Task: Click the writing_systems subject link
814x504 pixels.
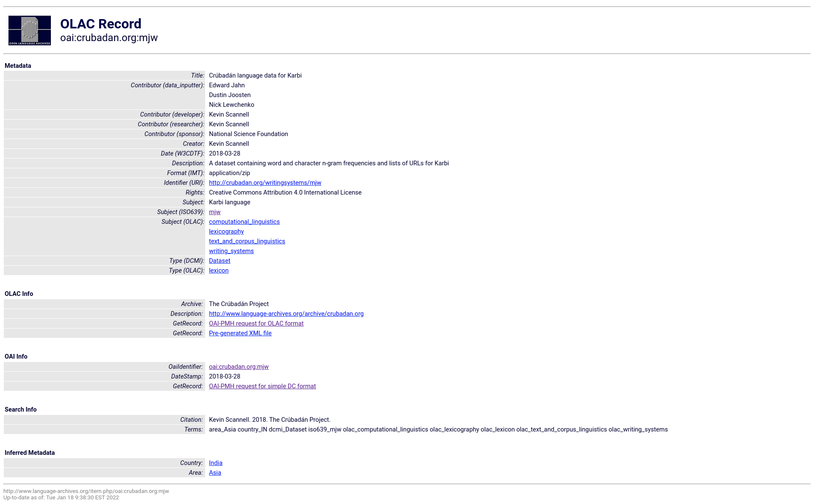Action: 231,251
